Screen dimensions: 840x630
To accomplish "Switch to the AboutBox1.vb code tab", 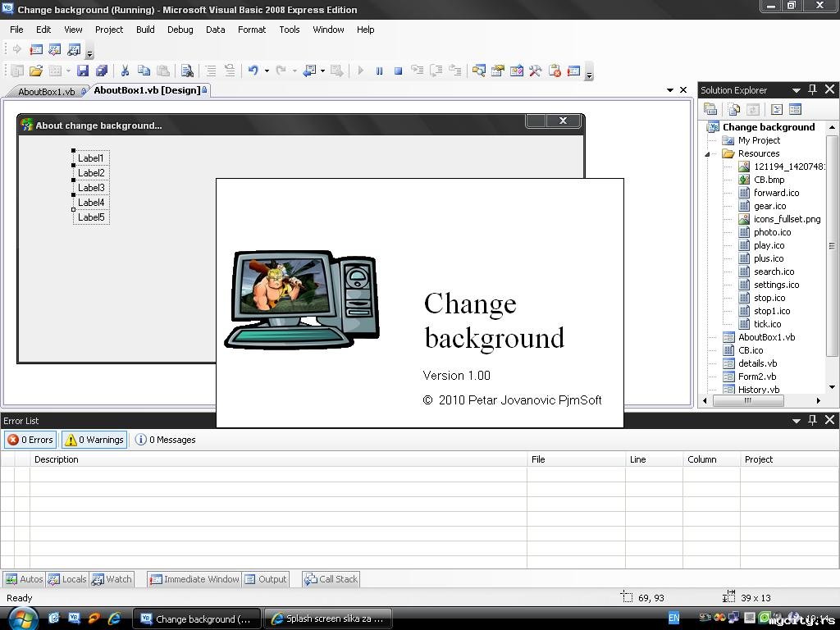I will pyautogui.click(x=47, y=92).
